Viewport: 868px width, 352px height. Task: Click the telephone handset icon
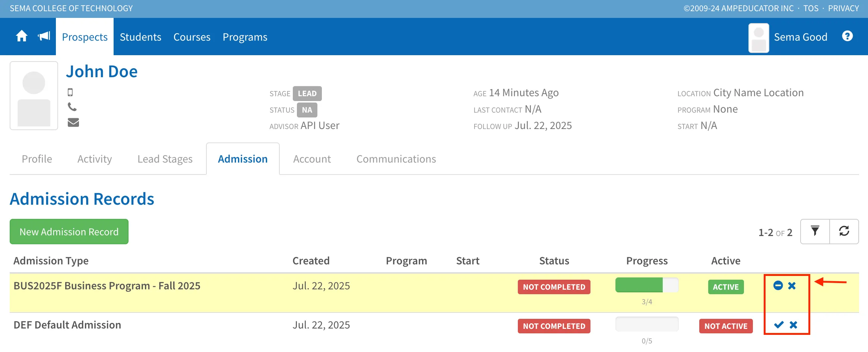72,107
